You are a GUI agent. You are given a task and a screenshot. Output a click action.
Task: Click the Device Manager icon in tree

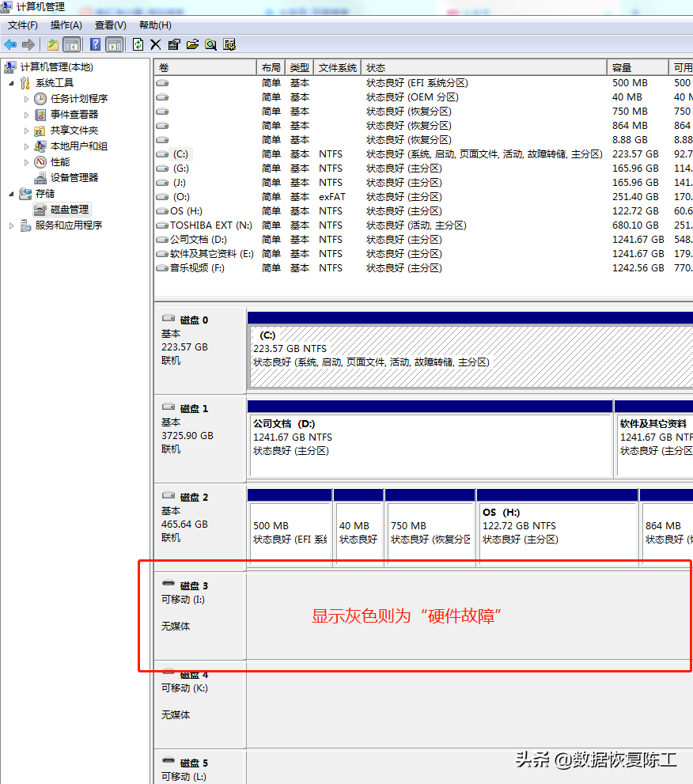40,178
